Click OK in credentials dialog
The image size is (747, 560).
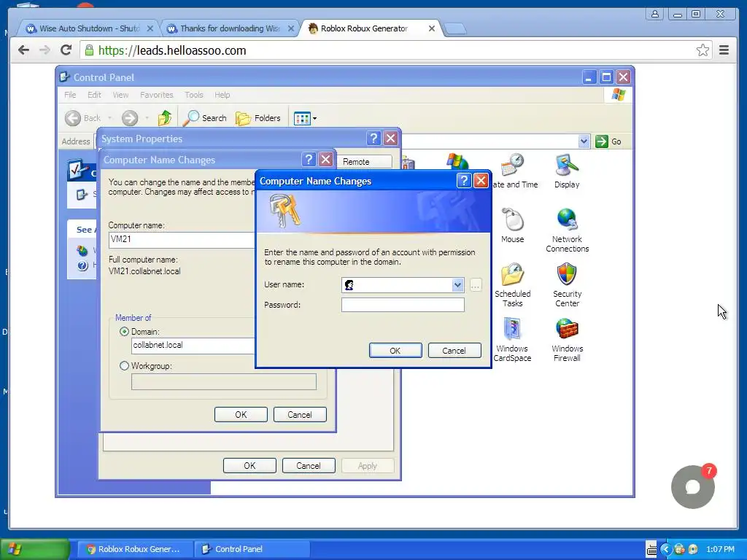point(395,351)
